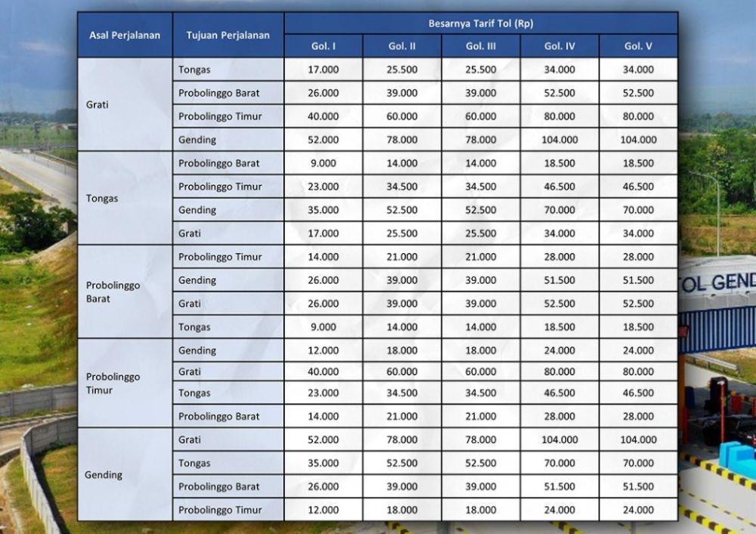Select the "Gol. III" column header
This screenshot has width=756, height=534.
point(481,46)
